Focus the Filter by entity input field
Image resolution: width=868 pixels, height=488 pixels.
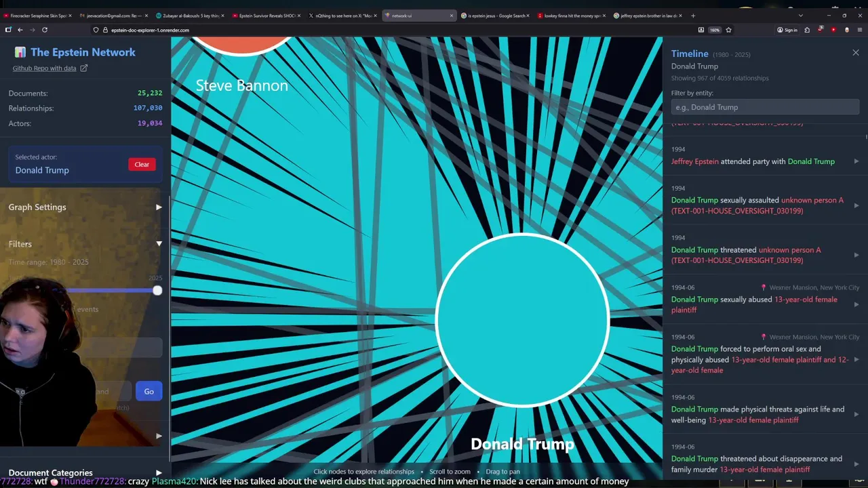coord(765,107)
